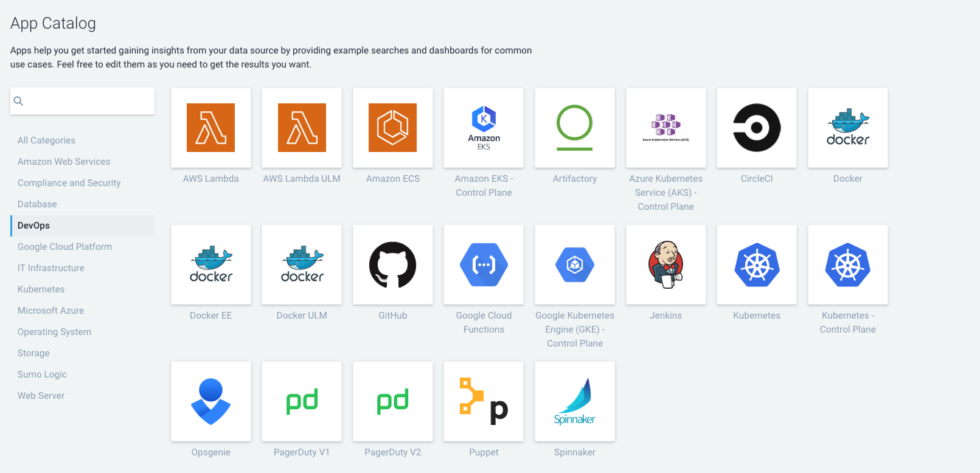
Task: Choose the Artifactory app icon
Action: pyautogui.click(x=575, y=128)
